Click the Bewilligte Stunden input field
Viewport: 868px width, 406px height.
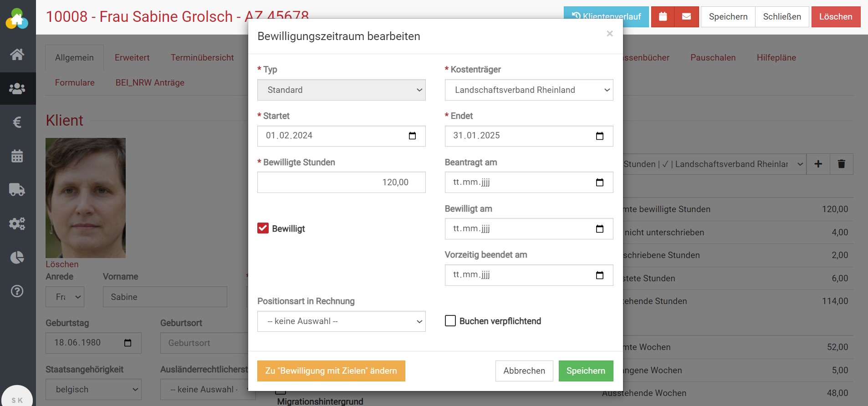click(x=341, y=183)
